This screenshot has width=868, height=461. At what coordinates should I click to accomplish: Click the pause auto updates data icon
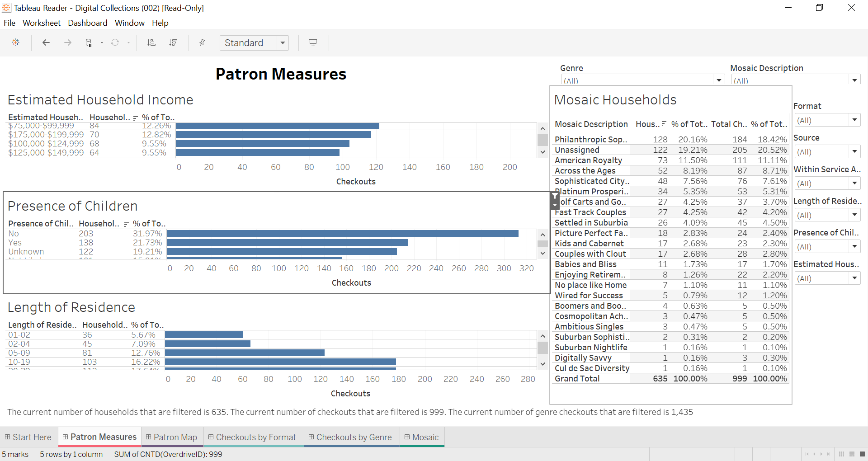pos(89,42)
